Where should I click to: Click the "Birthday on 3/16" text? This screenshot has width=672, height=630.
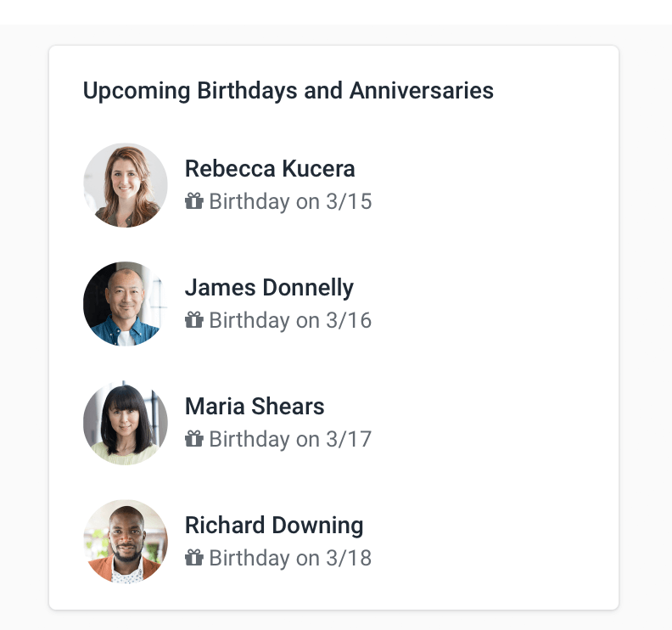point(290,321)
